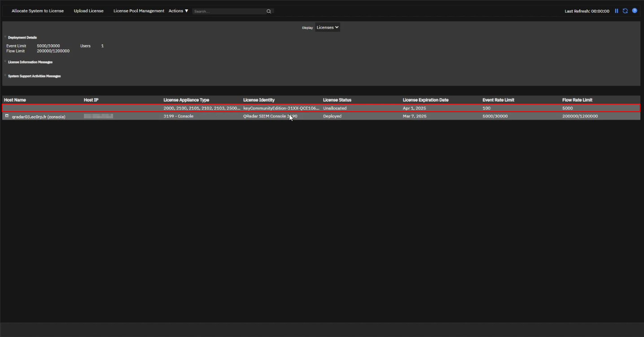Click the blurred host IP cell

pos(98,116)
